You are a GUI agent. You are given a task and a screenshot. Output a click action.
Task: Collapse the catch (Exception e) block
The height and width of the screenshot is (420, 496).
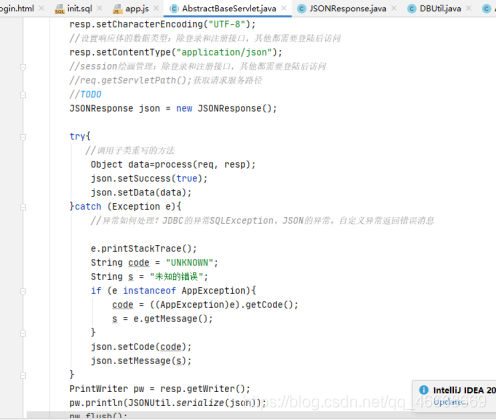(x=23, y=207)
